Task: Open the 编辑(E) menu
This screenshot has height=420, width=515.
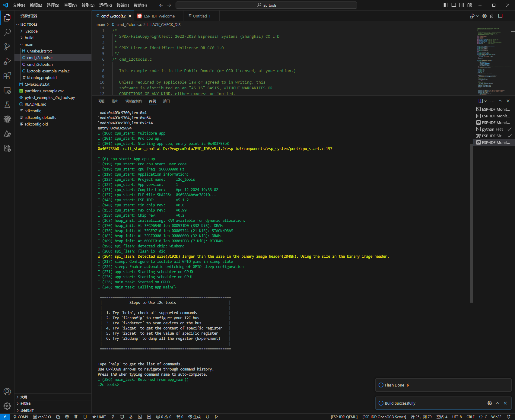Action: tap(36, 5)
